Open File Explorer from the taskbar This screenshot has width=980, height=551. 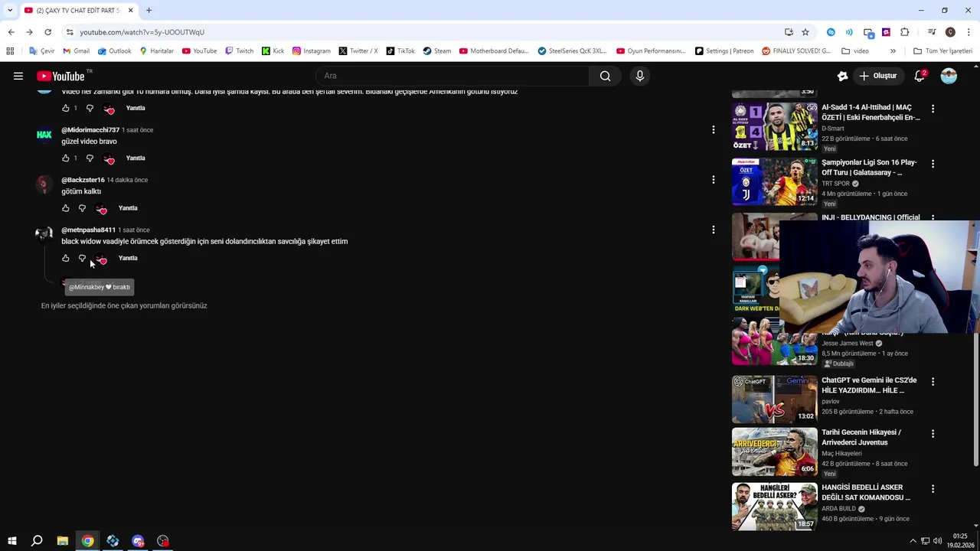click(x=62, y=541)
